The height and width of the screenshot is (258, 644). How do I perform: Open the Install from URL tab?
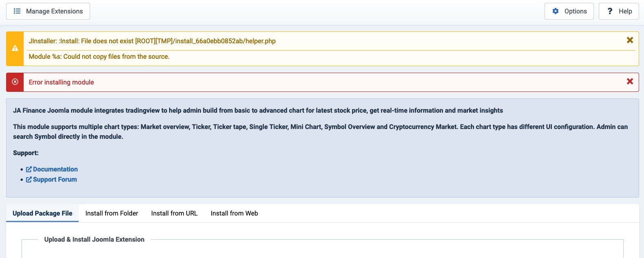click(174, 214)
